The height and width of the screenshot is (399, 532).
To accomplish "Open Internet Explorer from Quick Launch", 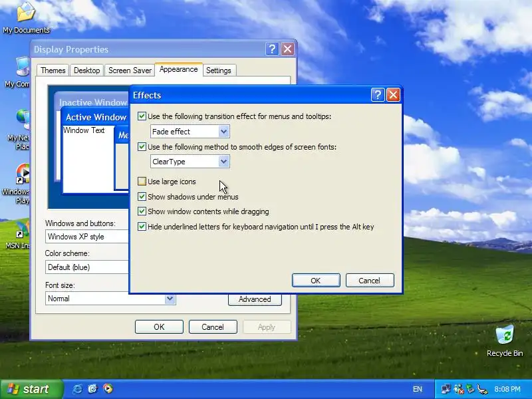I will pos(77,389).
